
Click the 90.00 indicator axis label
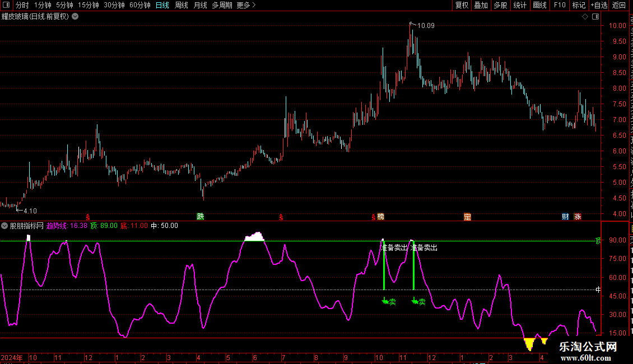point(617,240)
